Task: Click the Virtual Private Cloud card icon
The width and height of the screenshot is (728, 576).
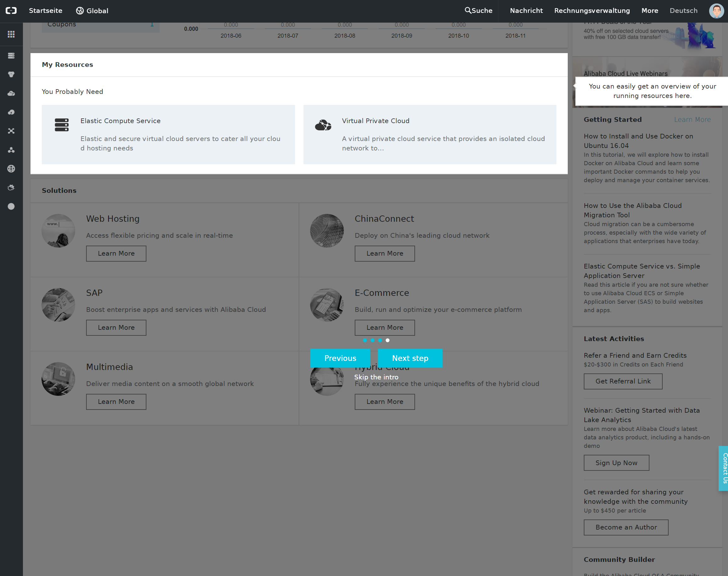Action: 323,125
